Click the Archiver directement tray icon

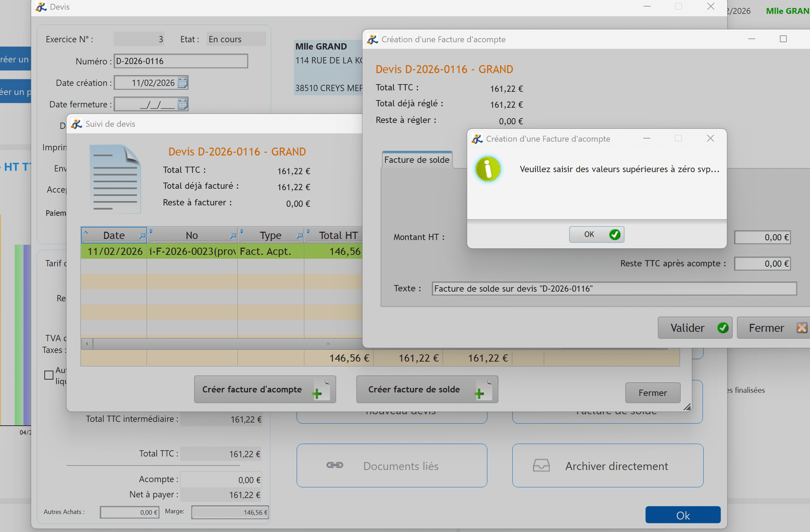tap(541, 465)
